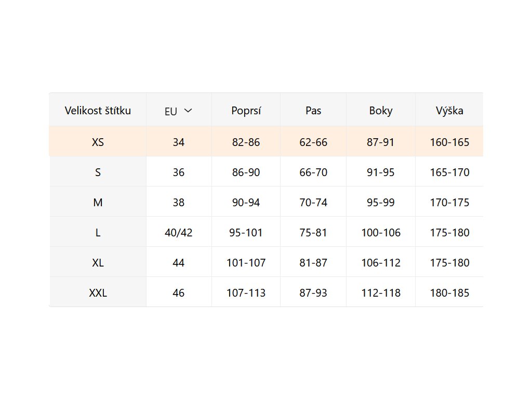Click the EU size 34 cell
Image resolution: width=532 pixels, height=399 pixels.
[179, 142]
